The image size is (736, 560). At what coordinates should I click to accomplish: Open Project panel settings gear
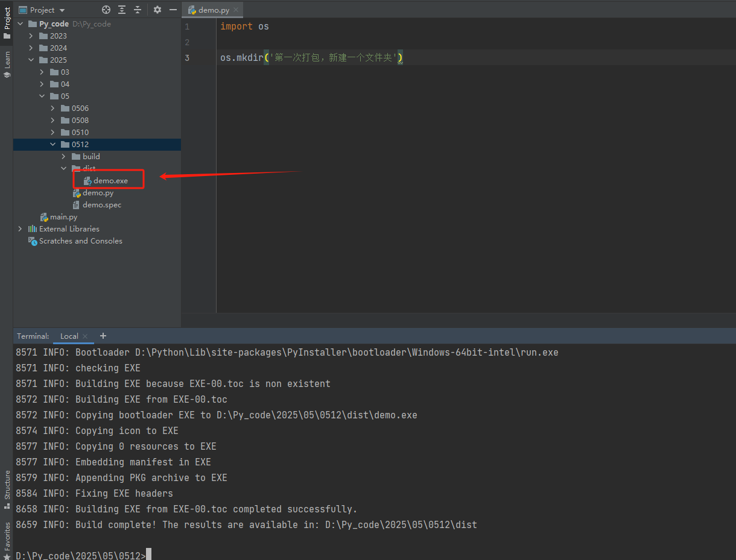point(157,10)
